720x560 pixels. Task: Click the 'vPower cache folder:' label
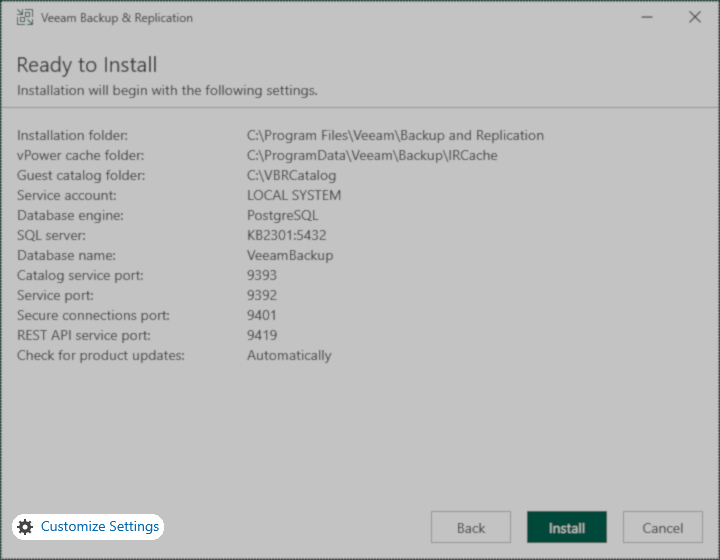pos(80,156)
